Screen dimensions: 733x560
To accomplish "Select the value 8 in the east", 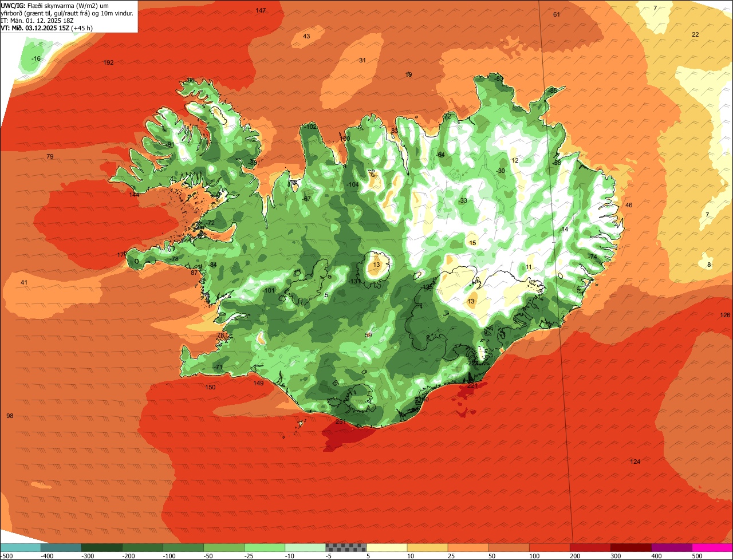I will (709, 265).
